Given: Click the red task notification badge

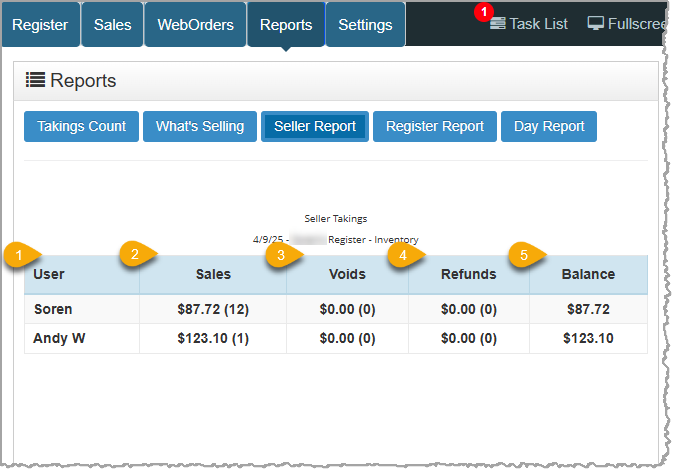Looking at the screenshot, I should click(x=484, y=12).
